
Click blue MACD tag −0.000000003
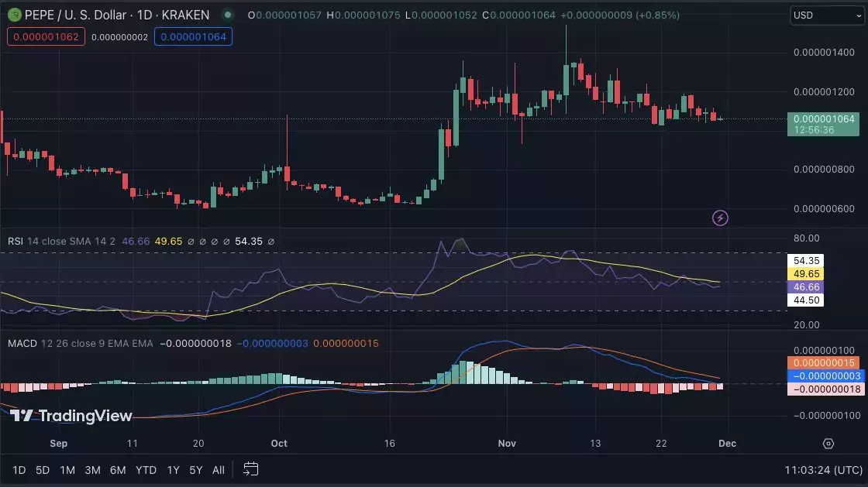(x=826, y=376)
